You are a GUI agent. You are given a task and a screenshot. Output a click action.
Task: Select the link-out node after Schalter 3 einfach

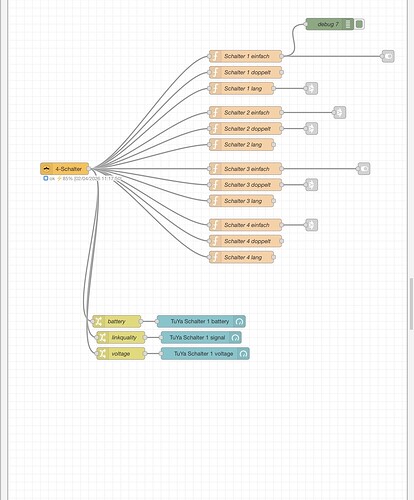364,169
